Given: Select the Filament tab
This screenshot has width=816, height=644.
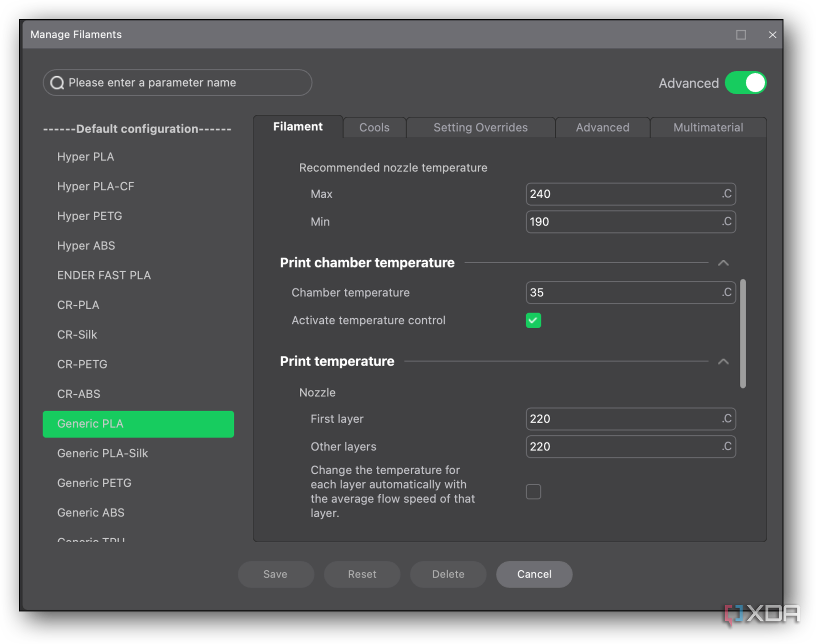Looking at the screenshot, I should (x=298, y=127).
